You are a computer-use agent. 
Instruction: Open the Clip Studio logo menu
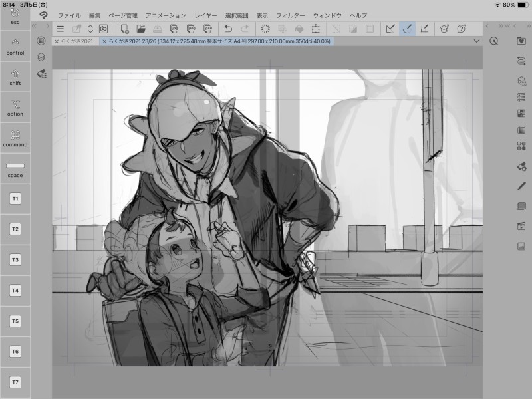[43, 15]
